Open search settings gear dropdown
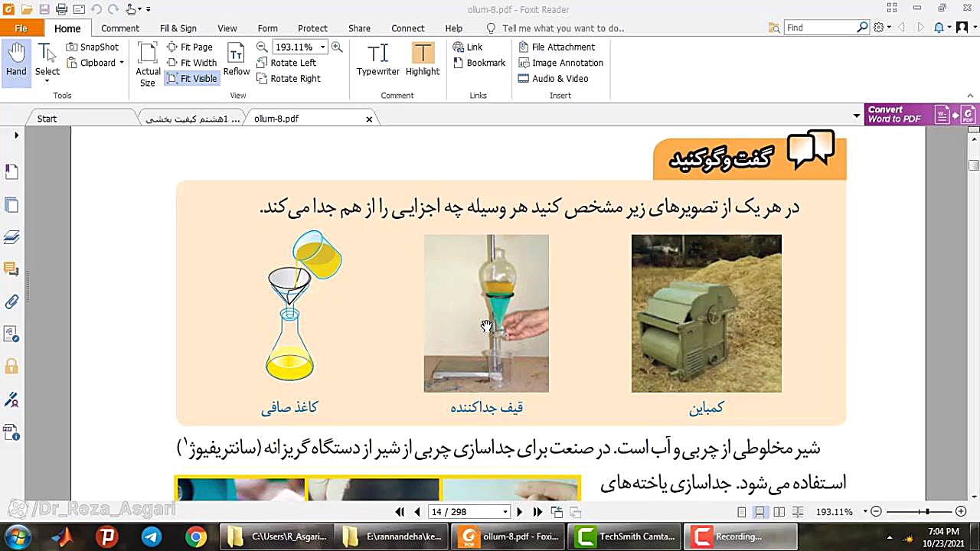 882,28
